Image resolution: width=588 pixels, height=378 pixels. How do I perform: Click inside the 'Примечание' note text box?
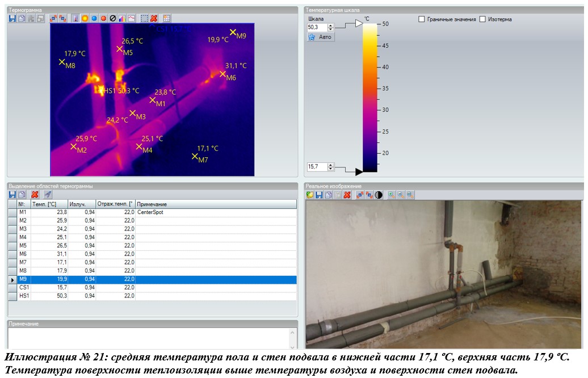148,338
